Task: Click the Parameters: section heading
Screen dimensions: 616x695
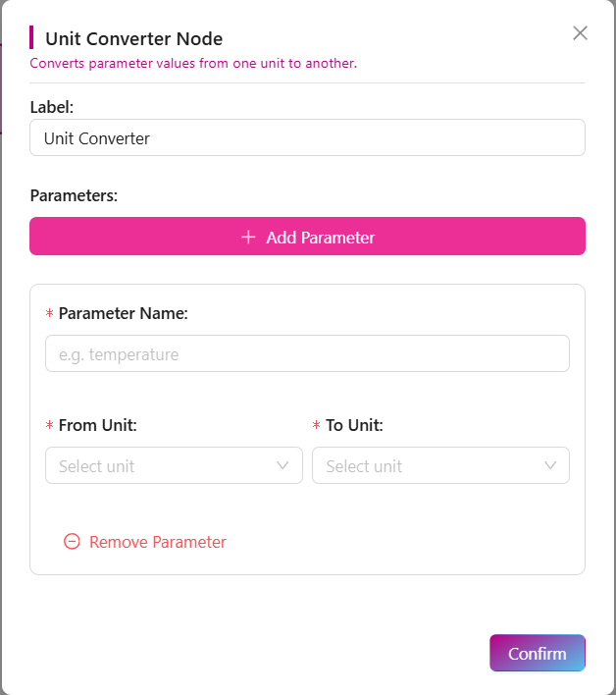Action: click(x=74, y=195)
